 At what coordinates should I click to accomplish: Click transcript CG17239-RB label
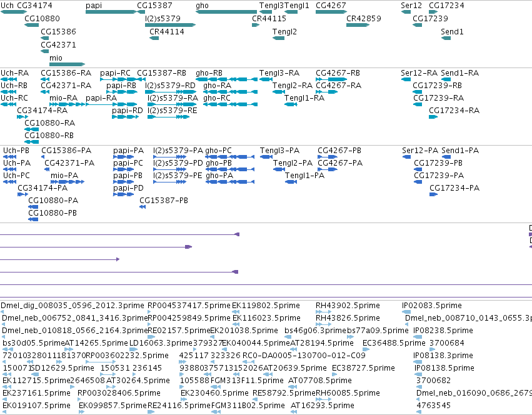pyautogui.click(x=438, y=86)
